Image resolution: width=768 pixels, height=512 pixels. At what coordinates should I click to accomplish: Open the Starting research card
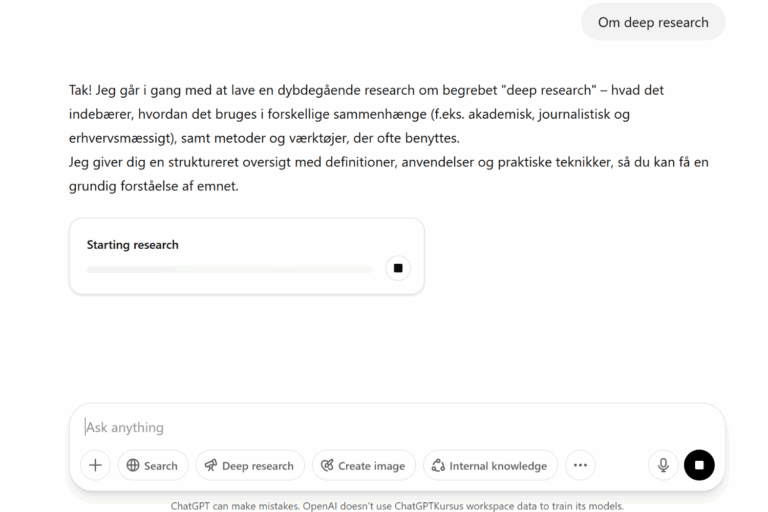point(246,256)
